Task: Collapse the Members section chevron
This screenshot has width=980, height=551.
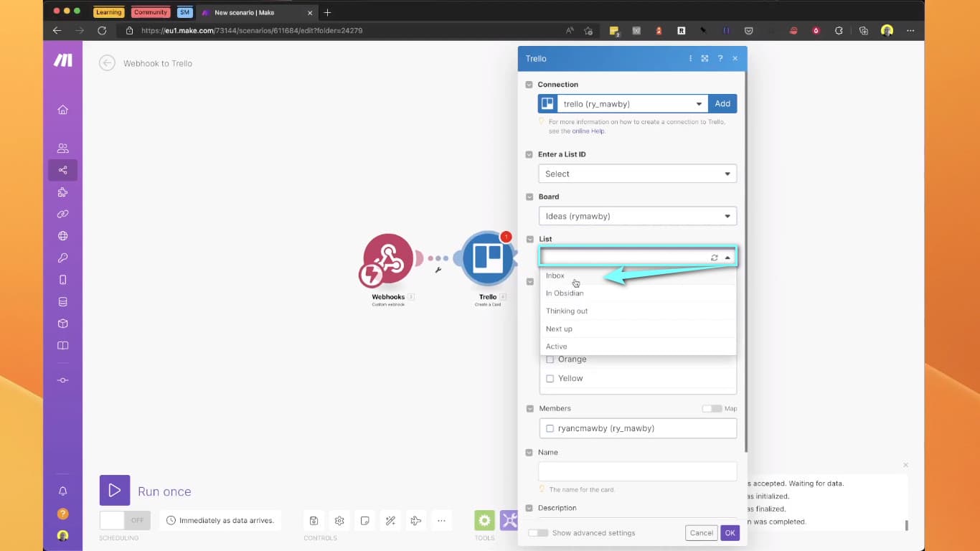Action: (529, 408)
